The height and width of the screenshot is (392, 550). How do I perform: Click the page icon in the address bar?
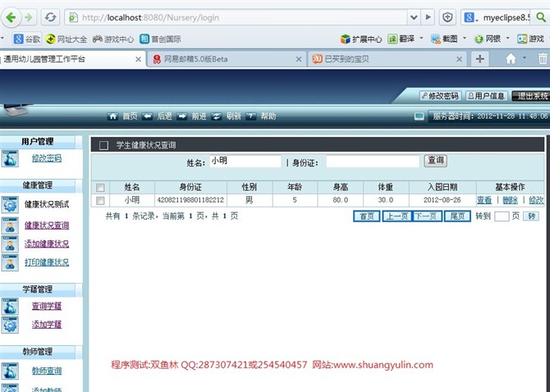[x=73, y=17]
